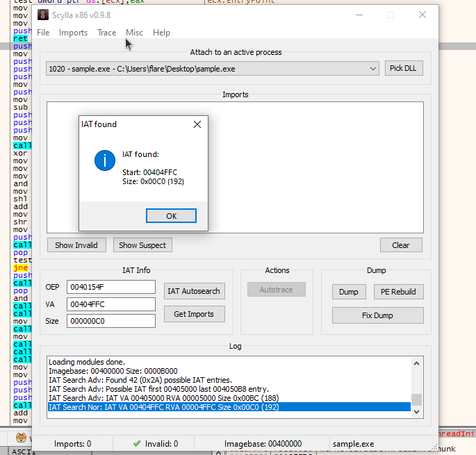Viewport: 476px width, 455px height.
Task: Click PE Rebuild button
Action: click(399, 292)
